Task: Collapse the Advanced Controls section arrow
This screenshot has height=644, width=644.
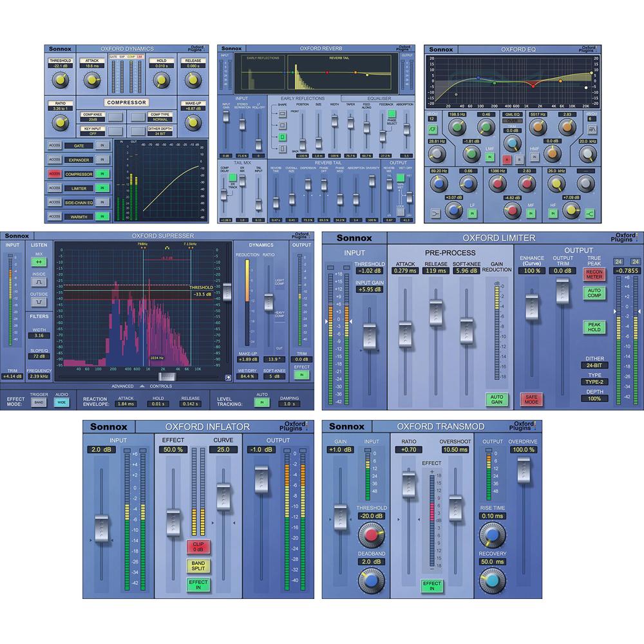Action: tap(142, 386)
